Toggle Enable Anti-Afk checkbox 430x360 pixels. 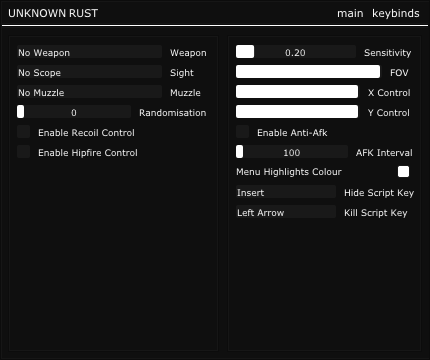click(x=242, y=132)
